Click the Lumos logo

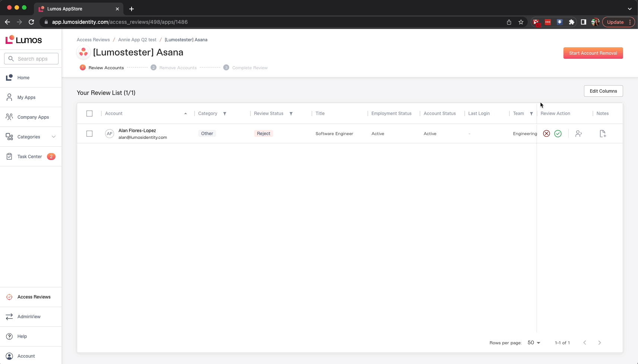pyautogui.click(x=23, y=40)
